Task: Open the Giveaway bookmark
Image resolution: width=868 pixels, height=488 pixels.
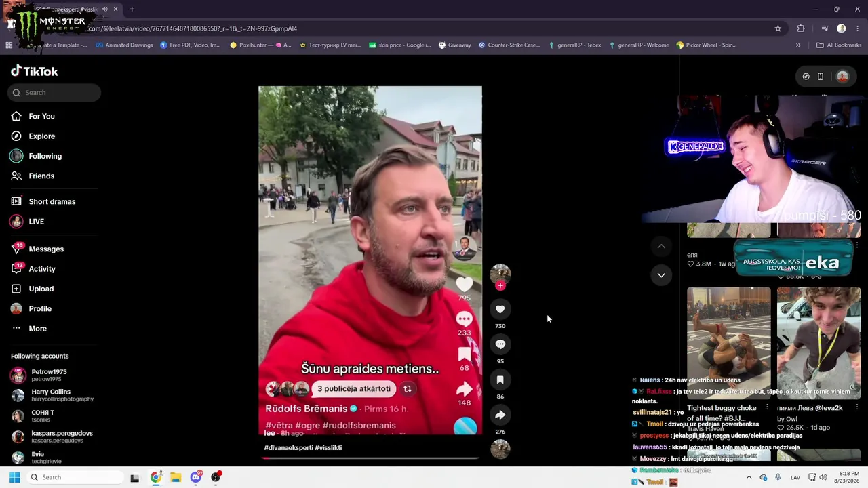Action: click(x=454, y=45)
